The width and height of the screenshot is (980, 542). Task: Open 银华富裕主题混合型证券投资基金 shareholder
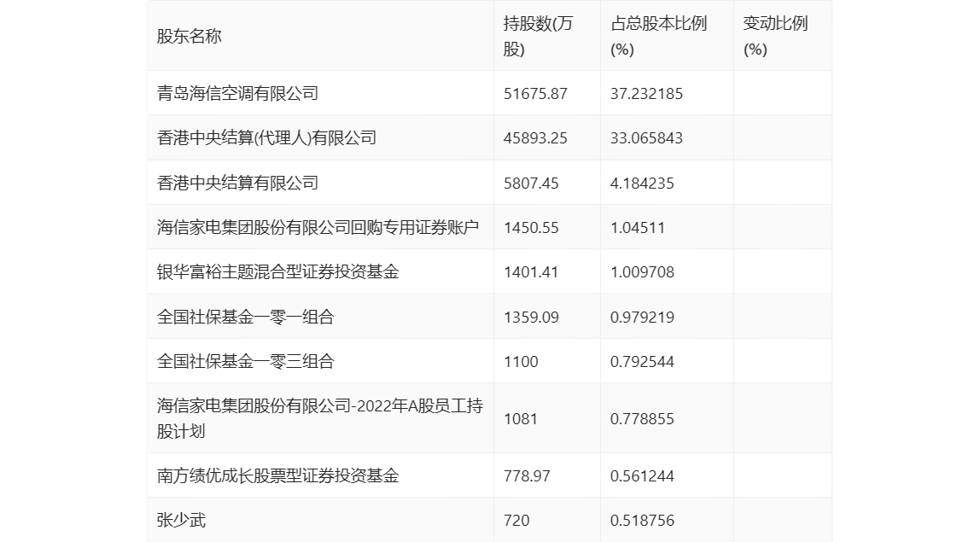[x=277, y=272]
